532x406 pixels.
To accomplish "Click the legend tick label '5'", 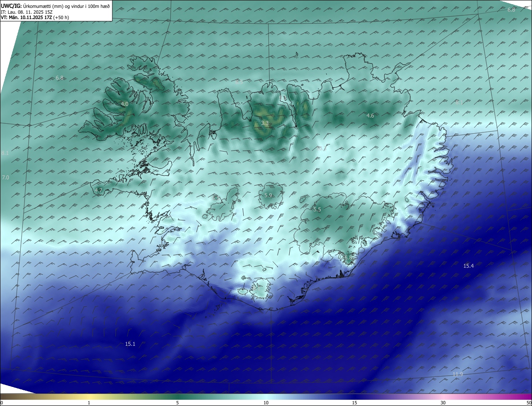I will pyautogui.click(x=177, y=403).
